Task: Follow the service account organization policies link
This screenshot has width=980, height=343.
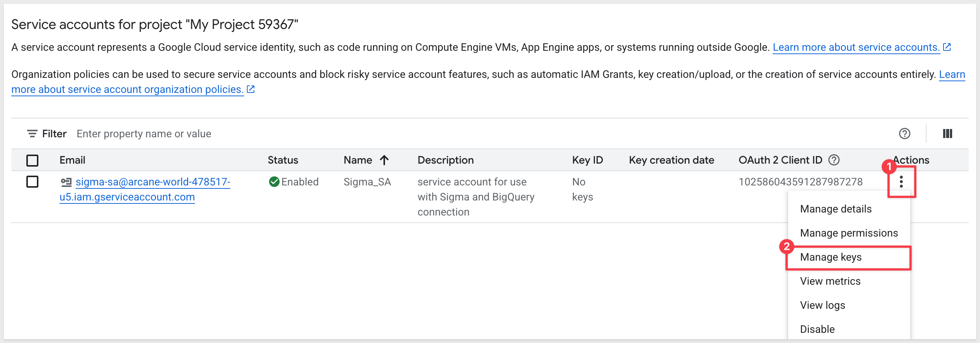Action: click(x=128, y=90)
